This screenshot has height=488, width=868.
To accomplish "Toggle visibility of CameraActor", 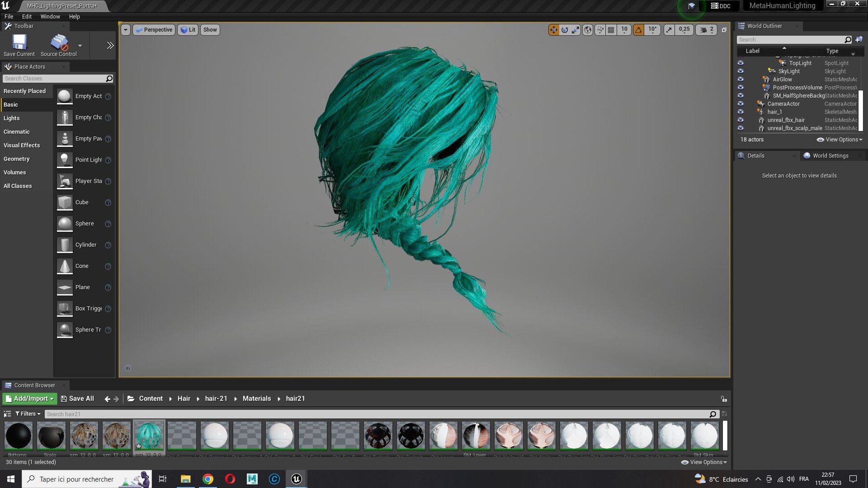I will (x=741, y=104).
